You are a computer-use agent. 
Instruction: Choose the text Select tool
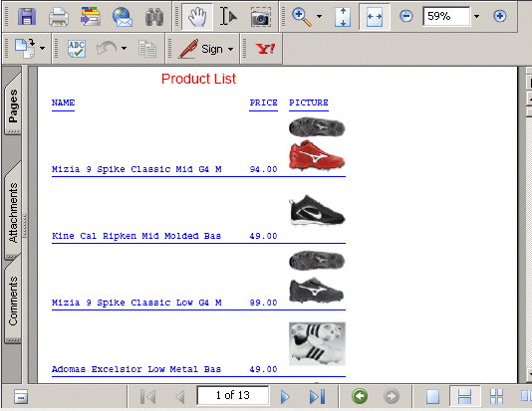[228, 16]
